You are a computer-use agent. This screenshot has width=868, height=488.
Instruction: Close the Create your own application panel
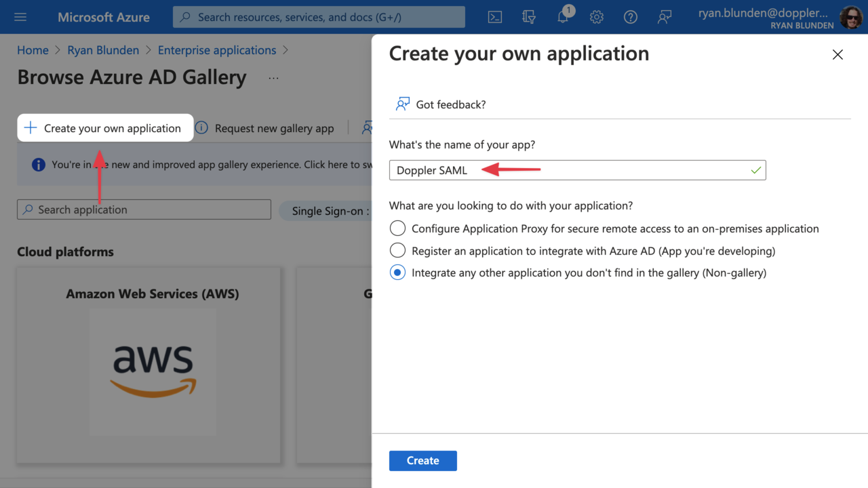click(x=837, y=55)
